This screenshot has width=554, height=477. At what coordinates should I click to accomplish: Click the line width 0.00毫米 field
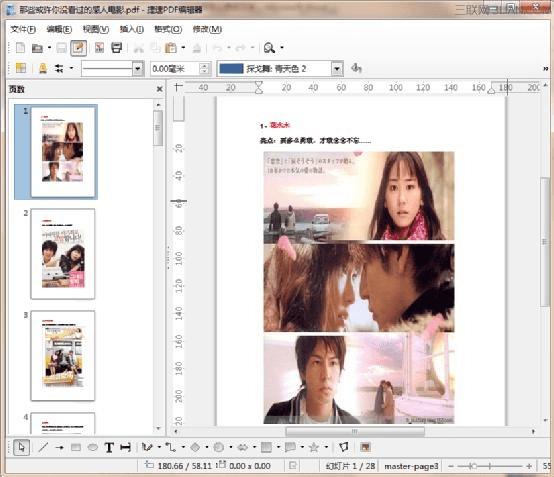(175, 69)
